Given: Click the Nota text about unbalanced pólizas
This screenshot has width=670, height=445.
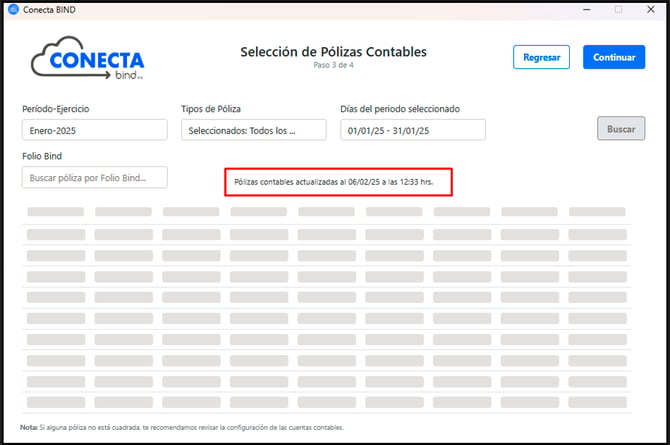Looking at the screenshot, I should [x=182, y=427].
